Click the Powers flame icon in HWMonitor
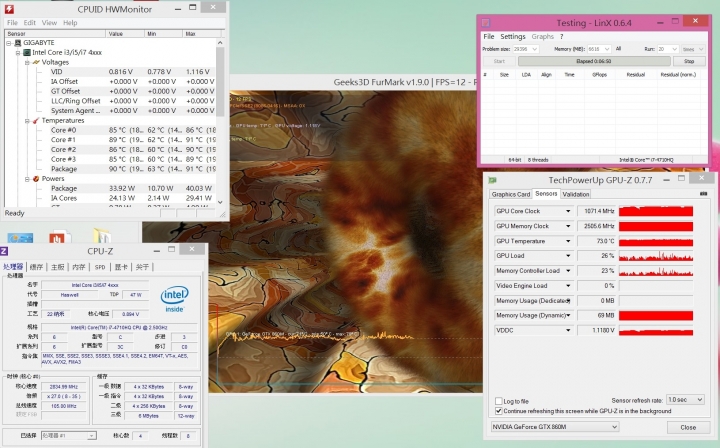 point(36,179)
